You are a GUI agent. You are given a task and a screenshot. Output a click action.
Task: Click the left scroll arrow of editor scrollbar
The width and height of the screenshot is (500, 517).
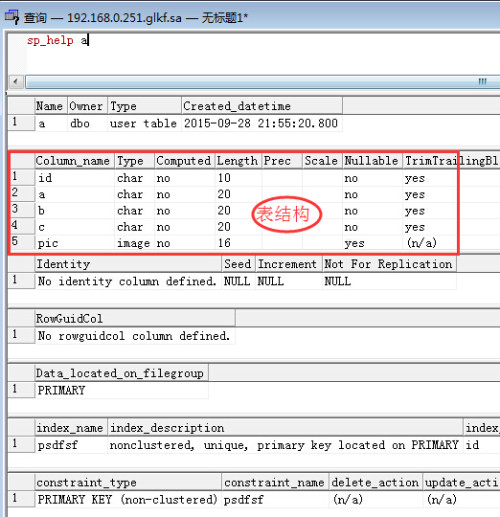click(15, 81)
